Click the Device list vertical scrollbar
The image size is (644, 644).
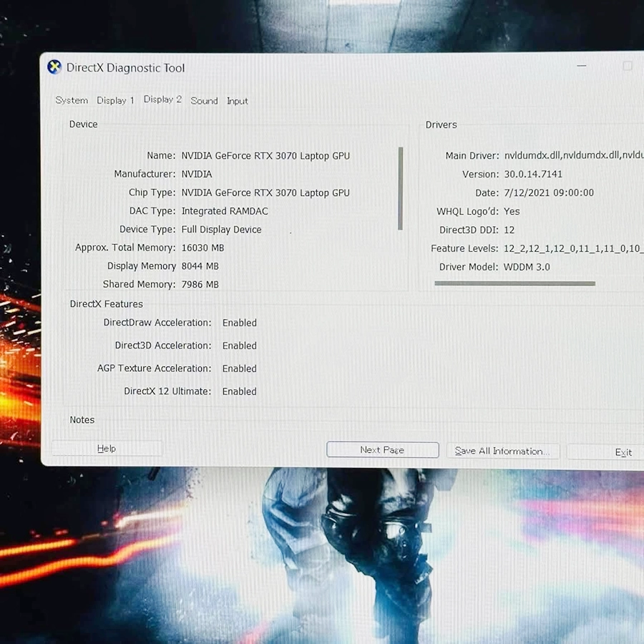(401, 189)
